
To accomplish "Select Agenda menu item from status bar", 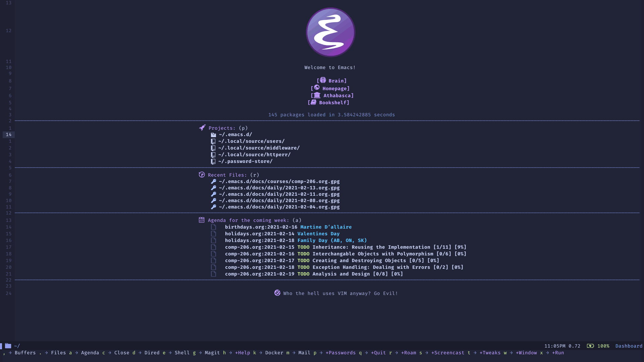I will 90,352.
